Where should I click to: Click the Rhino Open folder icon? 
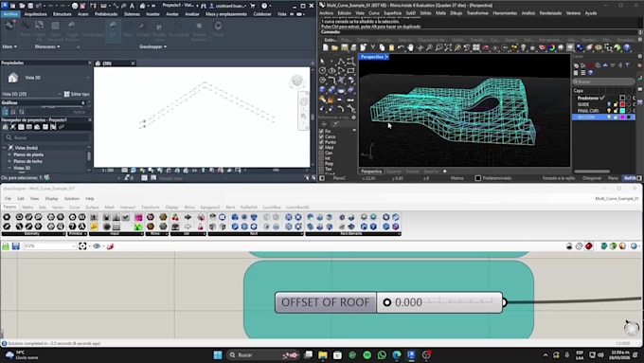point(334,48)
